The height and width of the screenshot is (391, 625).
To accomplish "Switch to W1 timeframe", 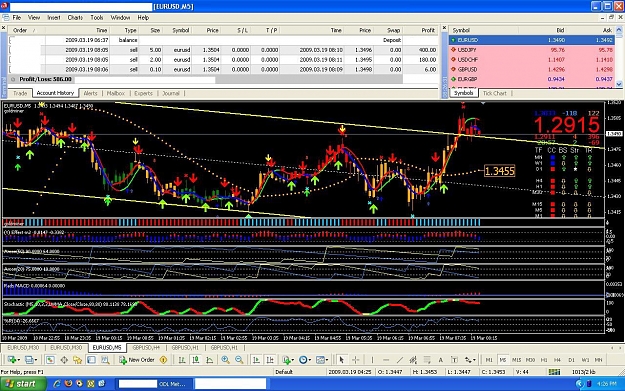I will 585,360.
